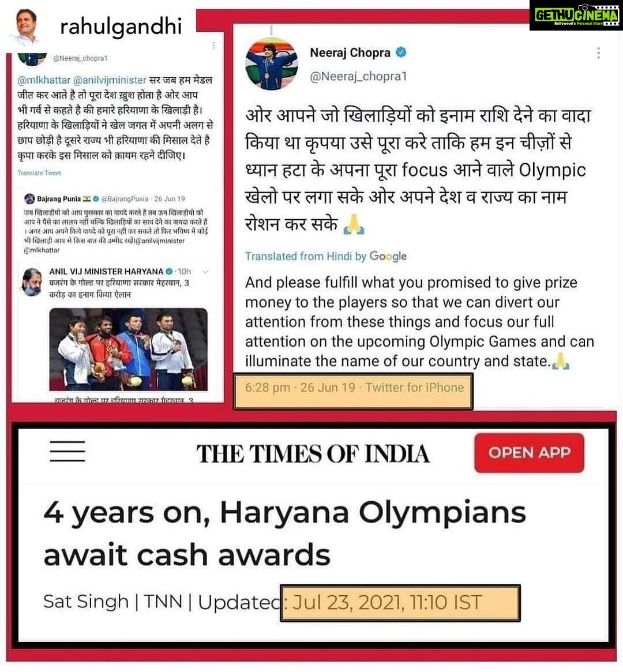Image resolution: width=623 pixels, height=672 pixels.
Task: Tap the Times of India hamburger menu
Action: pyautogui.click(x=67, y=451)
